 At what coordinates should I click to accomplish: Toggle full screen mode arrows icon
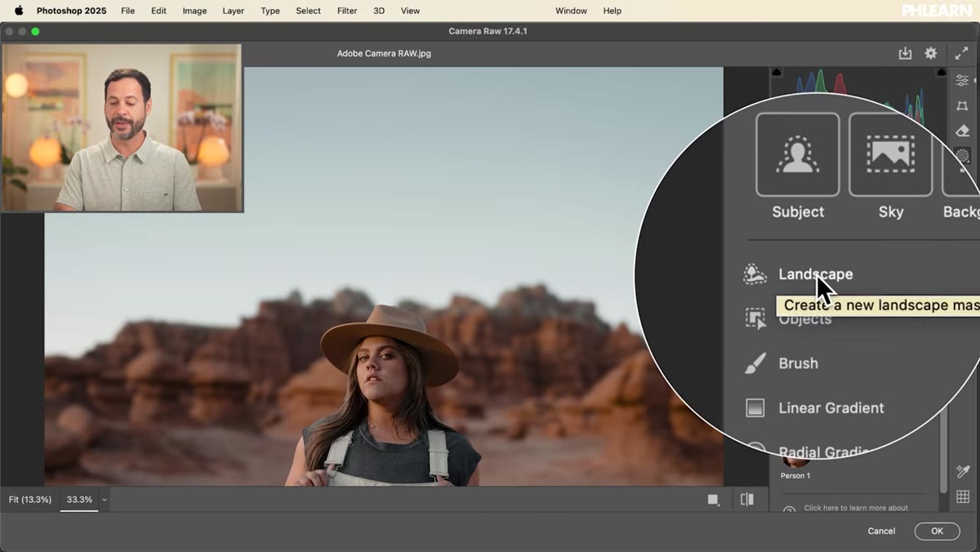[x=961, y=53]
